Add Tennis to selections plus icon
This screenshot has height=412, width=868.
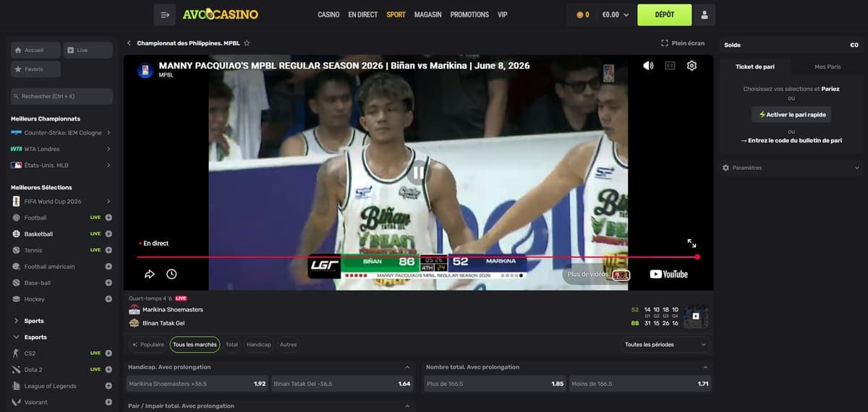click(x=109, y=250)
